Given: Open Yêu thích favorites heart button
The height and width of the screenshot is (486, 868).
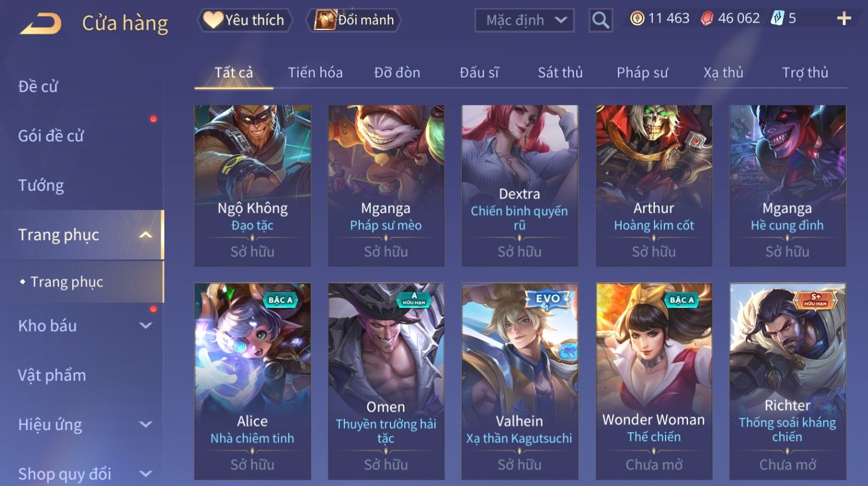Looking at the screenshot, I should (x=245, y=20).
